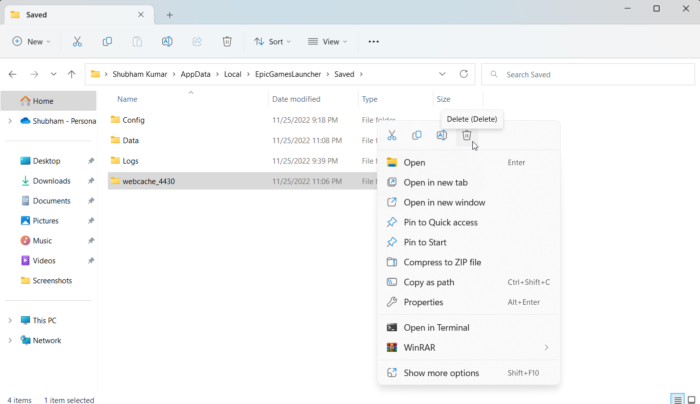This screenshot has height=404, width=700.
Task: Click the Copy icon in the toolbar
Action: pos(107,42)
